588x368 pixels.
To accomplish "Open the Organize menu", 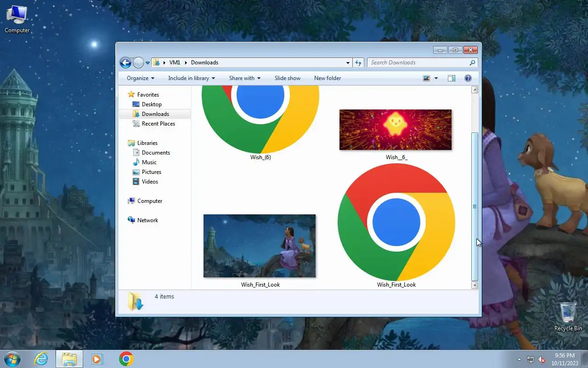I will pos(141,78).
